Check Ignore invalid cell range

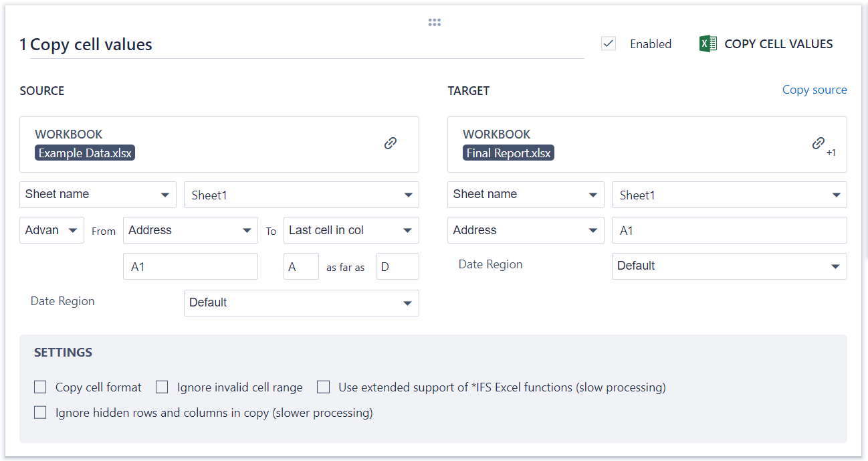162,387
